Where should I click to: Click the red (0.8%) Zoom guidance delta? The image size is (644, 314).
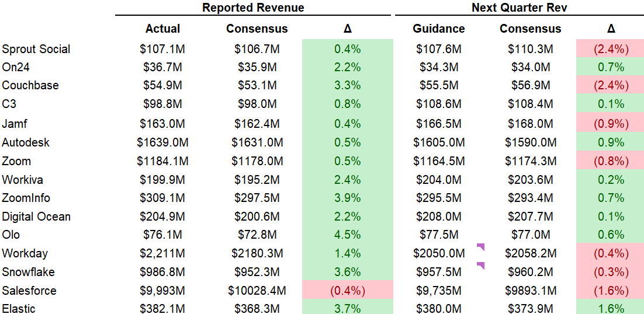[610, 161]
